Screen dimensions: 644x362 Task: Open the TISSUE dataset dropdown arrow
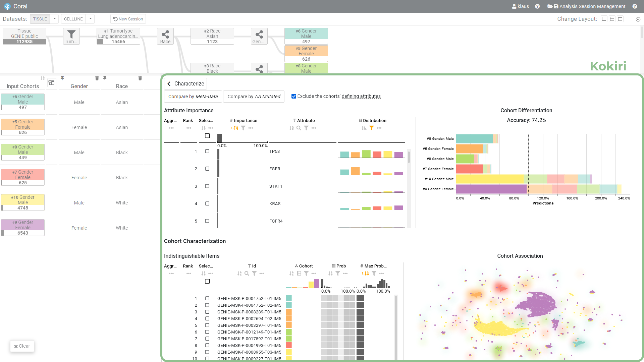(54, 19)
